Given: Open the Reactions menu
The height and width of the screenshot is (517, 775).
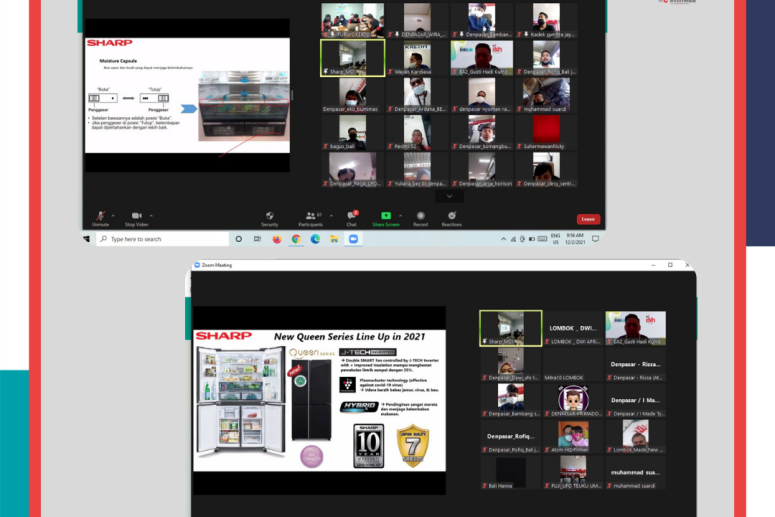Looking at the screenshot, I should point(451,218).
